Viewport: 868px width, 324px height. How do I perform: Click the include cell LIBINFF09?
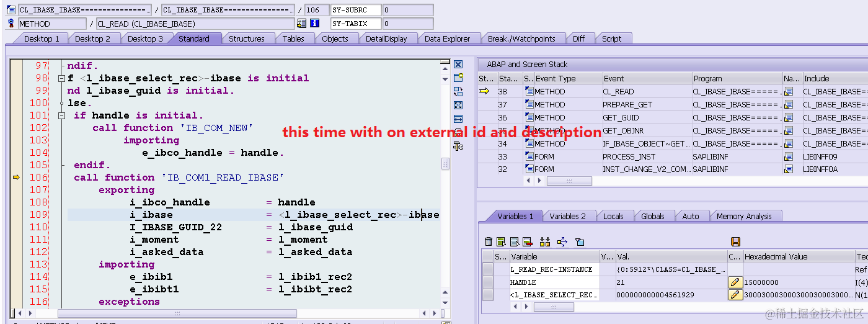pos(835,157)
